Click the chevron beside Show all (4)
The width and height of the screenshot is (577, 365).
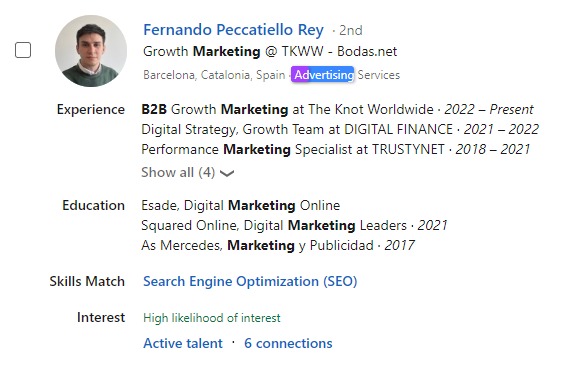pos(227,173)
